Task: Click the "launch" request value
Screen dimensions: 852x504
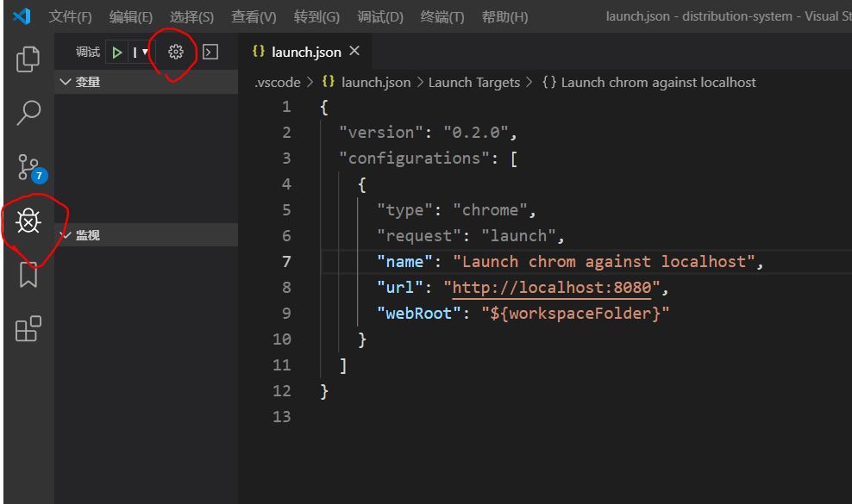Action: [518, 236]
